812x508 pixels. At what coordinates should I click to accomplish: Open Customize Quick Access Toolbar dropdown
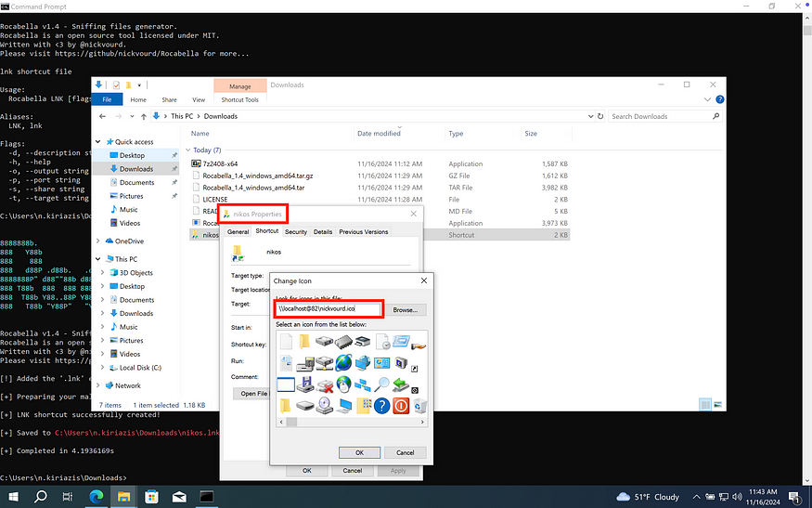click(139, 85)
